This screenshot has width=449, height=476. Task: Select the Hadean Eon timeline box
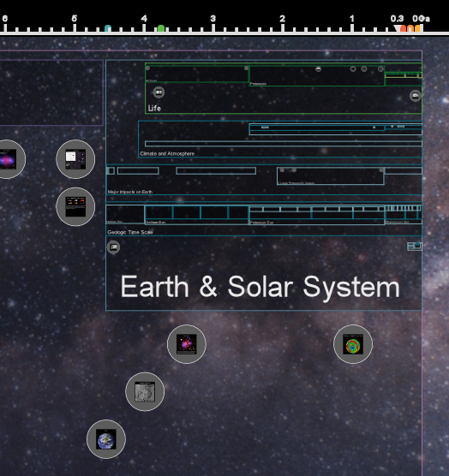[x=125, y=215]
